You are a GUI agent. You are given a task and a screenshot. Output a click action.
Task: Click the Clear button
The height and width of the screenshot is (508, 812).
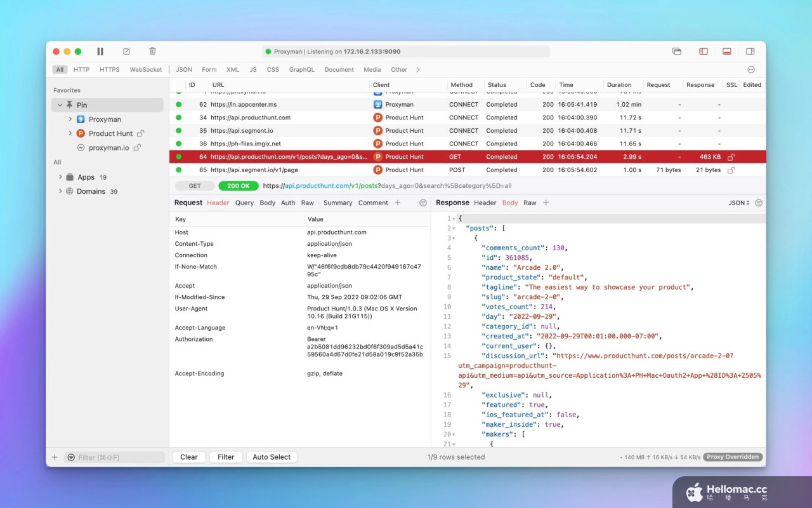(189, 457)
